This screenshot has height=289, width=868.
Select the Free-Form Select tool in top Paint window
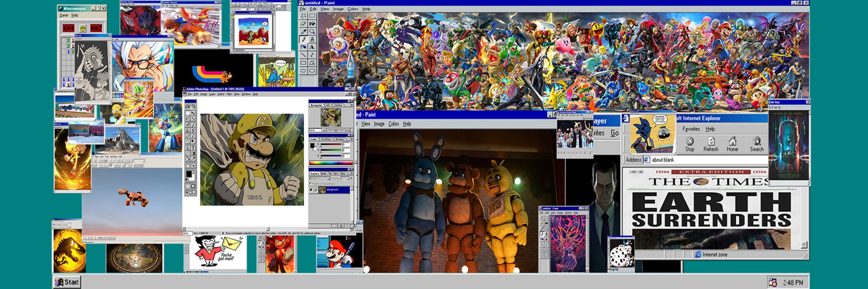[304, 16]
